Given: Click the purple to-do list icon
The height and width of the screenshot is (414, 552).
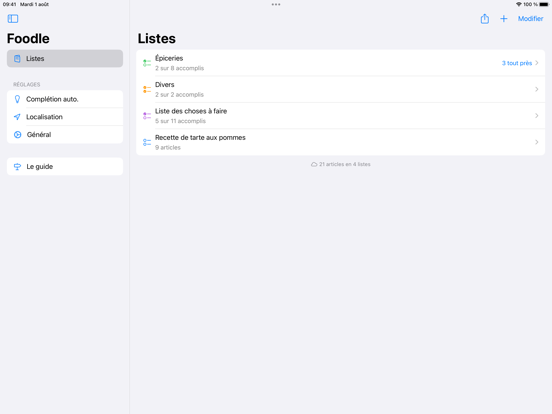Looking at the screenshot, I should pos(147,116).
